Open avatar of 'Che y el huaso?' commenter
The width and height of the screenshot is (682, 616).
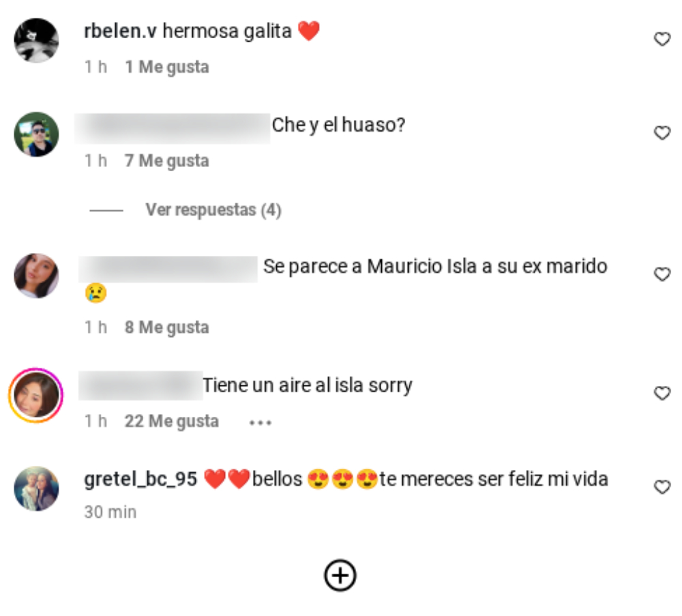pyautogui.click(x=36, y=134)
